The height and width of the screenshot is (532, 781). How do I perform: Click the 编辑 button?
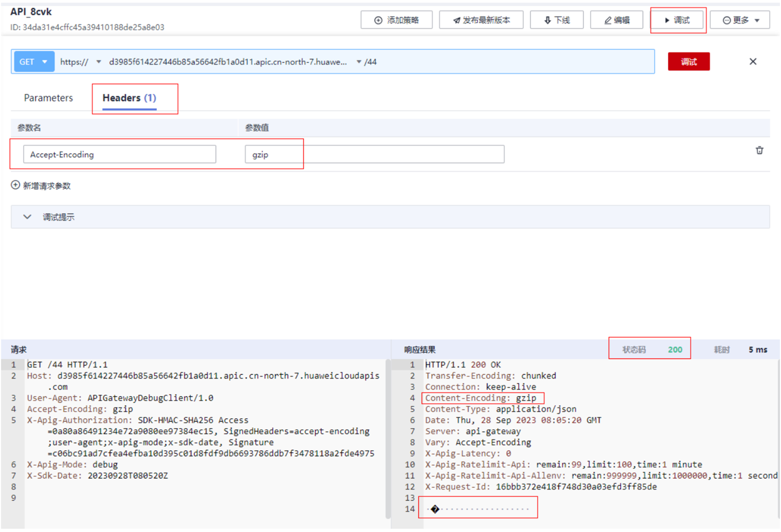pyautogui.click(x=616, y=20)
